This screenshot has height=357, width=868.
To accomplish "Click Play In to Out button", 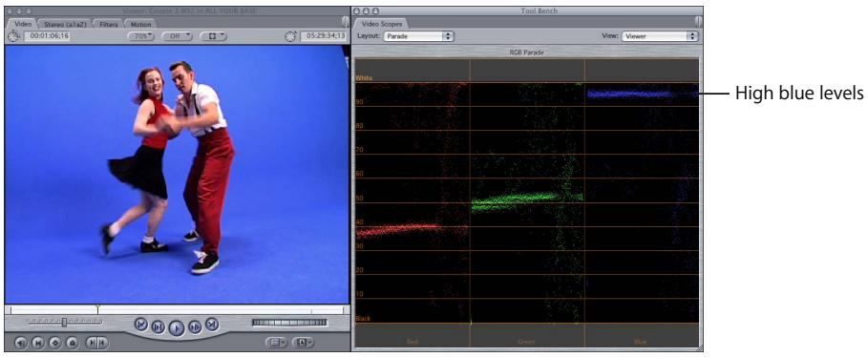I will [x=158, y=327].
